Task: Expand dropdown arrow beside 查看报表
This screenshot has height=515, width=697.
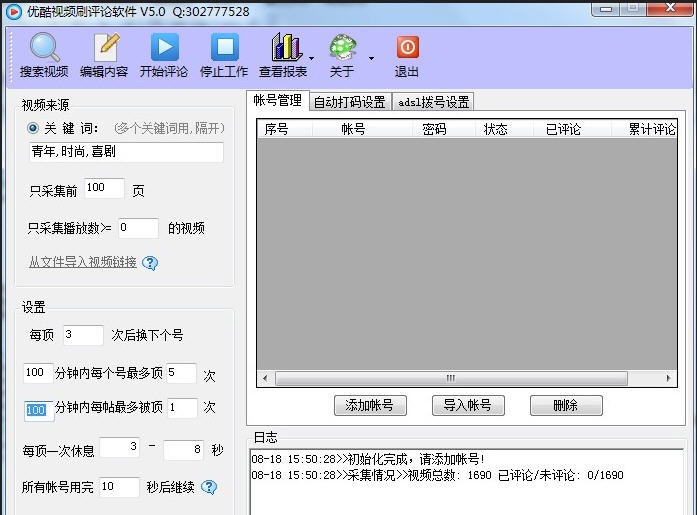Action: tap(311, 58)
